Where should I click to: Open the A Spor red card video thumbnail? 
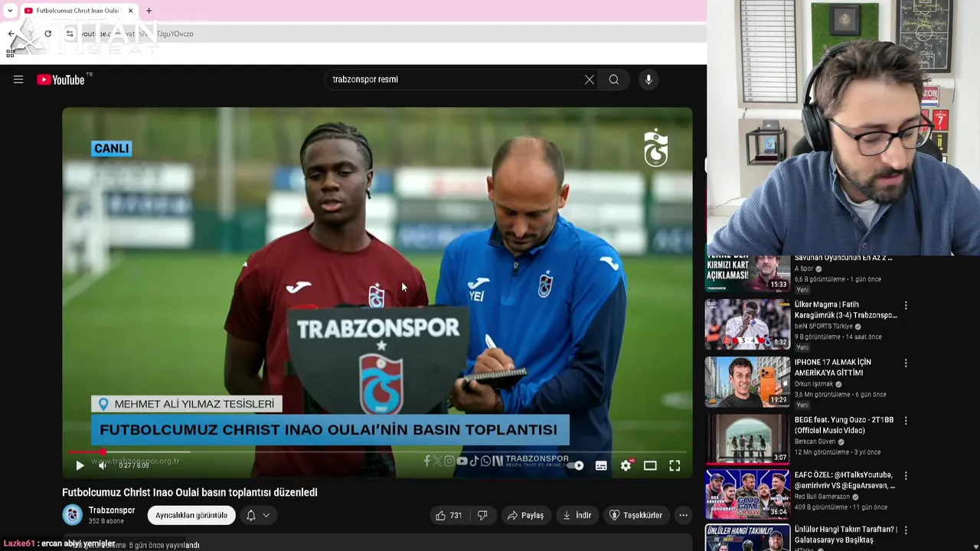pyautogui.click(x=747, y=273)
